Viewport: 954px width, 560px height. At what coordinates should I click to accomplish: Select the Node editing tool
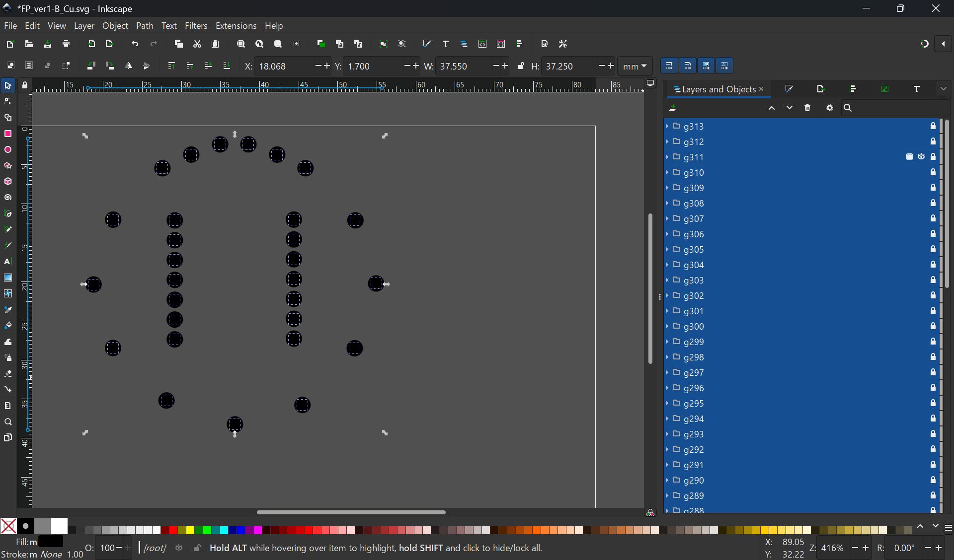point(8,102)
